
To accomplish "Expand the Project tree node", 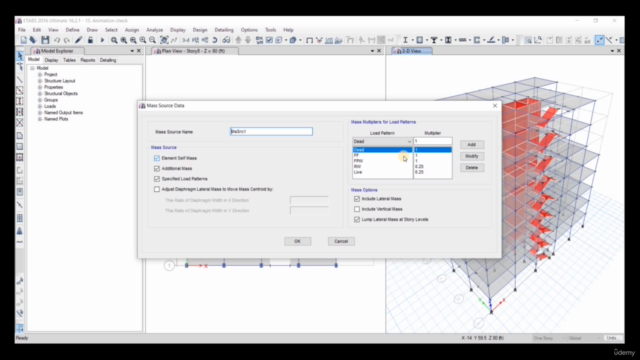I will 40,74.
